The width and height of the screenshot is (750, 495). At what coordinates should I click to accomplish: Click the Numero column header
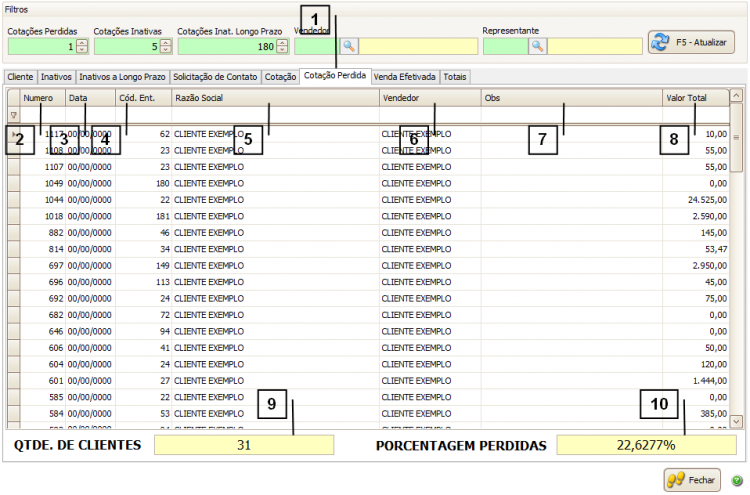pyautogui.click(x=42, y=98)
